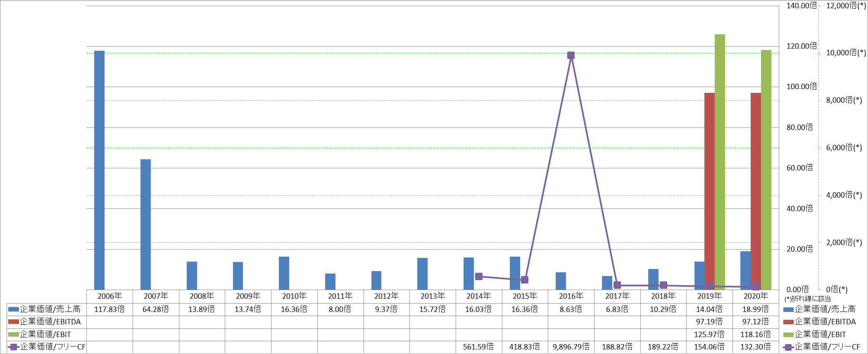The image size is (868, 354).
Task: Select the 2010年 column header
Action: (x=294, y=296)
